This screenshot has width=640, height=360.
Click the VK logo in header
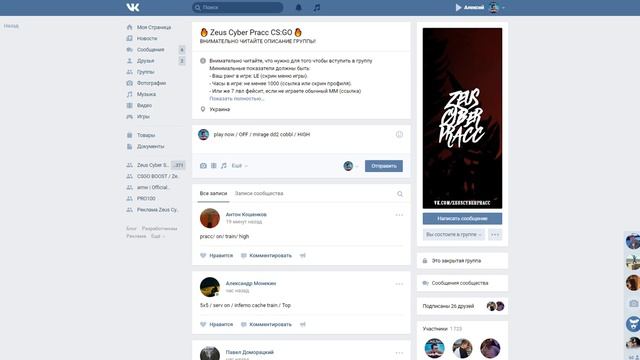[133, 7]
